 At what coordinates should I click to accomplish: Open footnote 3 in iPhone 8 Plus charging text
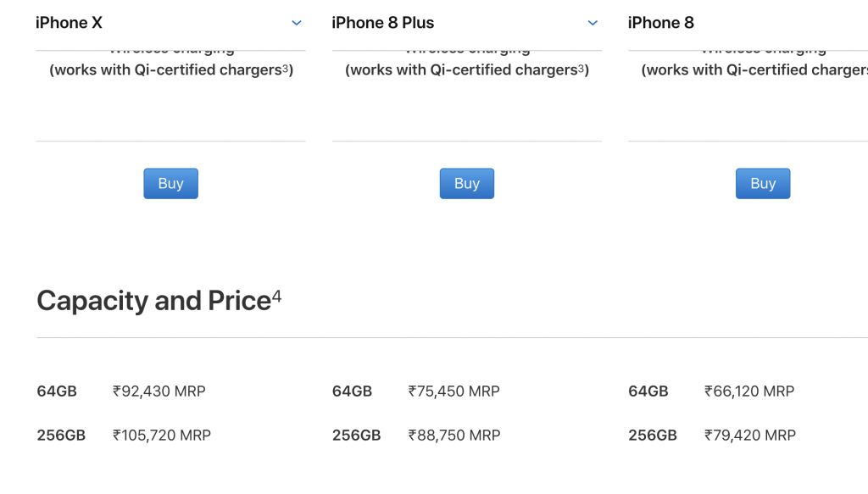coord(581,68)
